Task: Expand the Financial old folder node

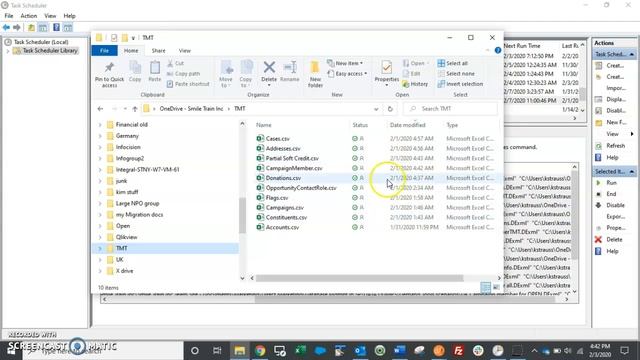Action: point(100,124)
